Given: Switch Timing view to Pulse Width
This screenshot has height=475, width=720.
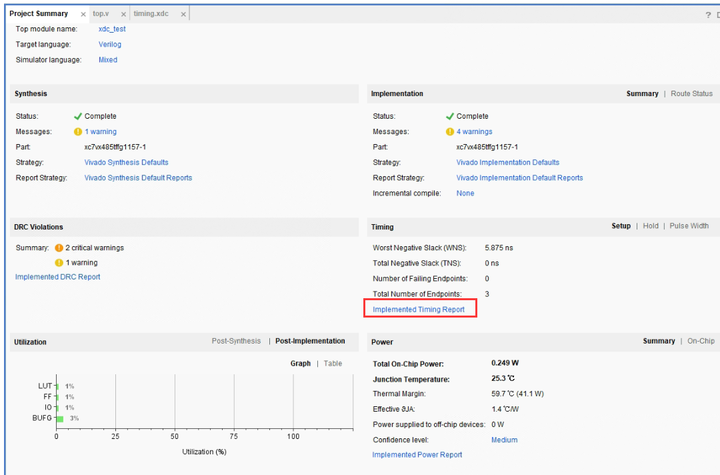Looking at the screenshot, I should [x=689, y=226].
